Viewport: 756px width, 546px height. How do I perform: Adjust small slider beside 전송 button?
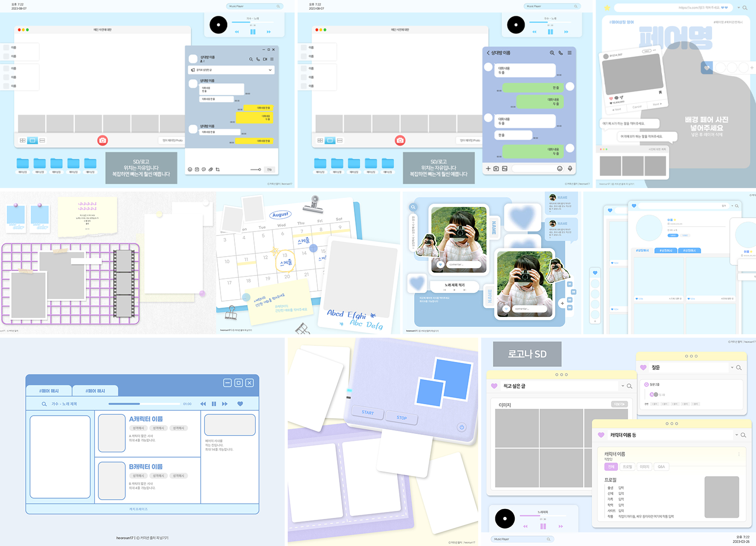(256, 169)
